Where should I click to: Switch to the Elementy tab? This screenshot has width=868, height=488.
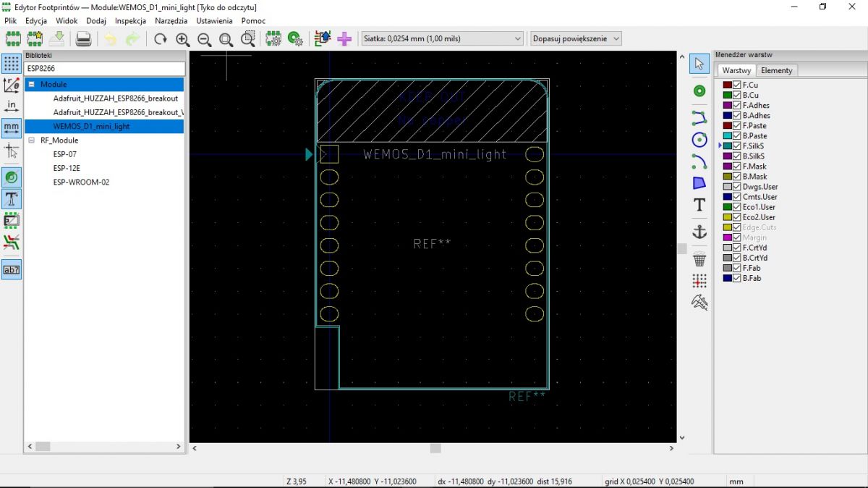[x=776, y=70]
